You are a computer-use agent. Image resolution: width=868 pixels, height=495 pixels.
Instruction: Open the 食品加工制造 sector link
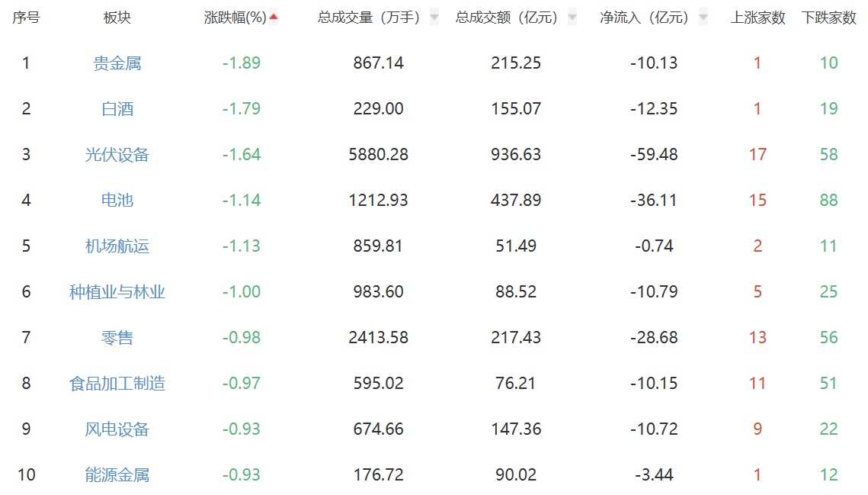pos(118,384)
